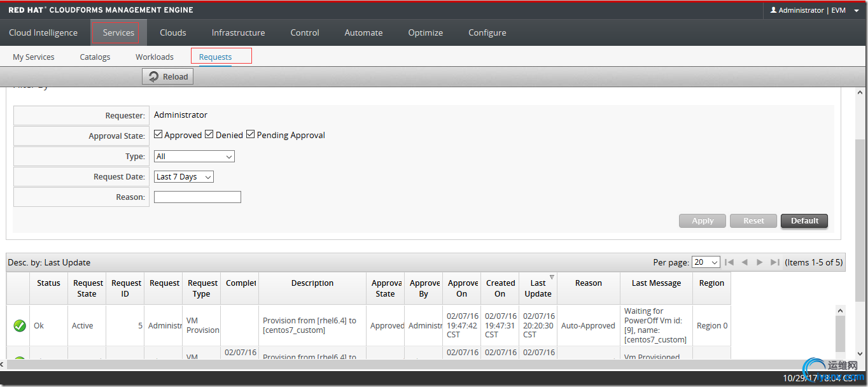The height and width of the screenshot is (387, 868).
Task: Click the Region 0 cell
Action: coord(711,326)
